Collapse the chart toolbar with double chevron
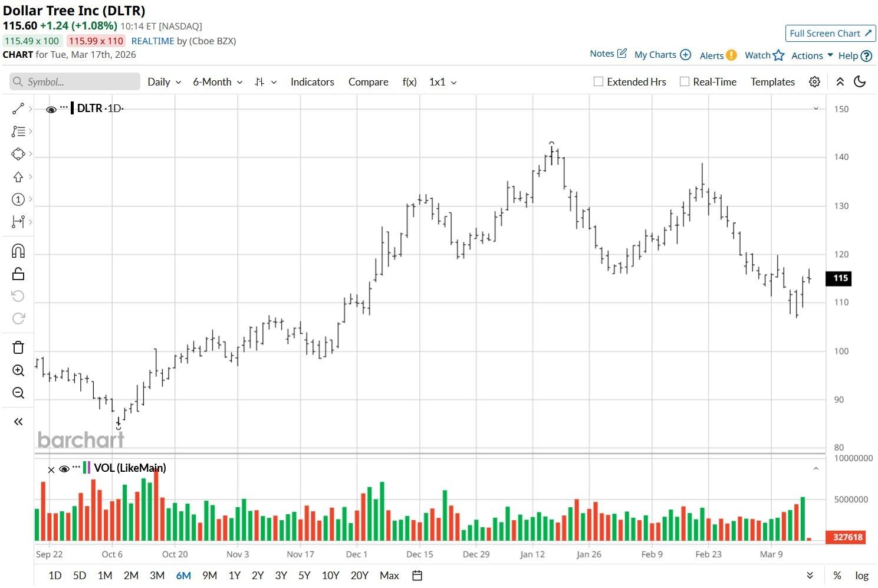The width and height of the screenshot is (878, 588). 840,82
